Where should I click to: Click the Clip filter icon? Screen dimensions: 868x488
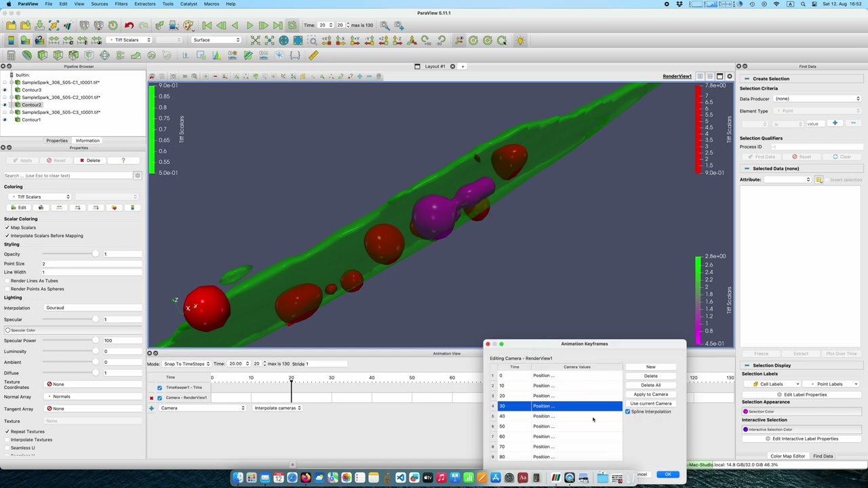point(42,55)
